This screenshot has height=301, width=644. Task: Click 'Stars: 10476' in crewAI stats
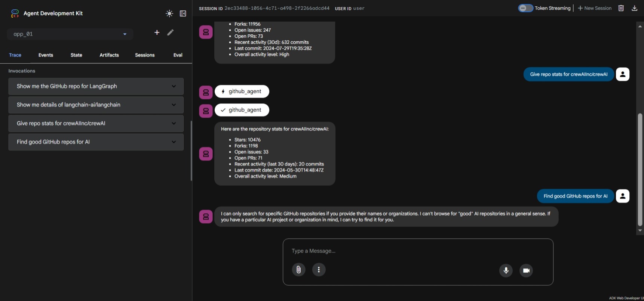pyautogui.click(x=248, y=140)
